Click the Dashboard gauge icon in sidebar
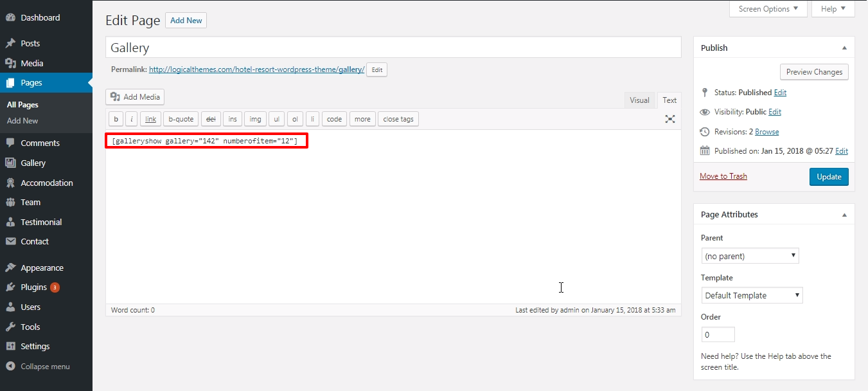This screenshot has height=391, width=868. [10, 18]
